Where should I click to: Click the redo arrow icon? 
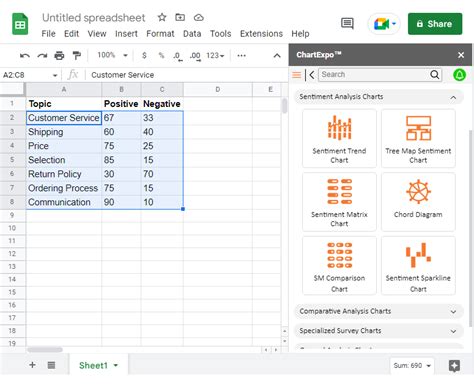point(42,56)
